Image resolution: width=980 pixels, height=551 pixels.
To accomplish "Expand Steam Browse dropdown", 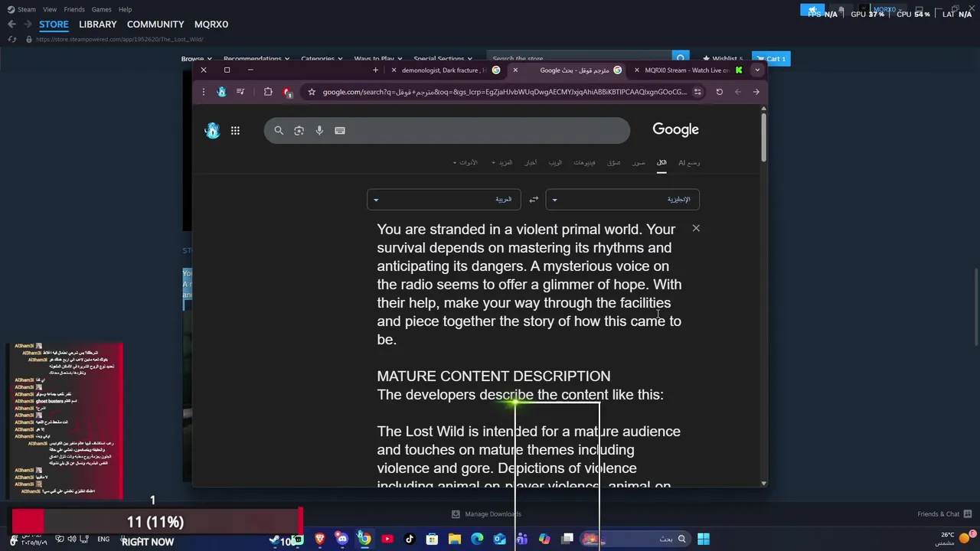I will click(196, 59).
